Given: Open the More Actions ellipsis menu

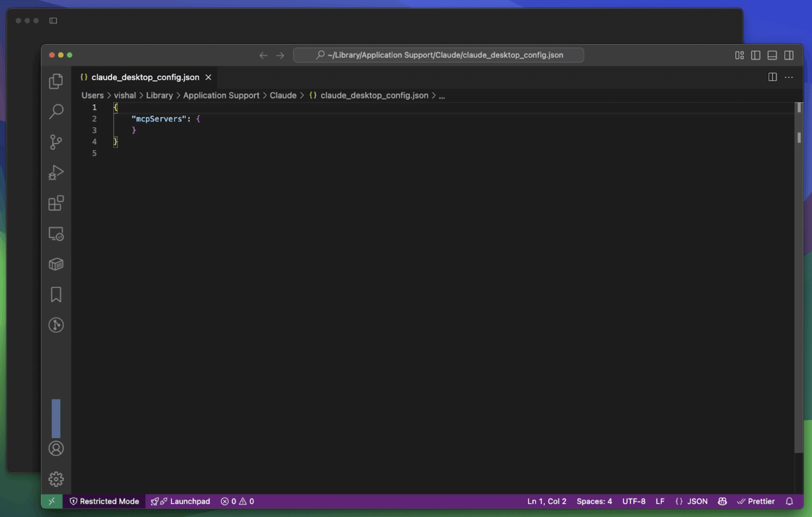Looking at the screenshot, I should (789, 77).
